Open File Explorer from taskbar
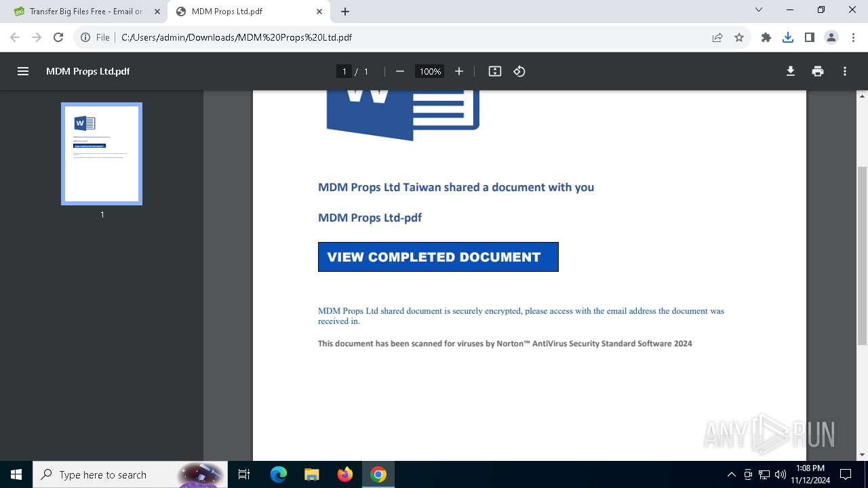 pos(312,474)
